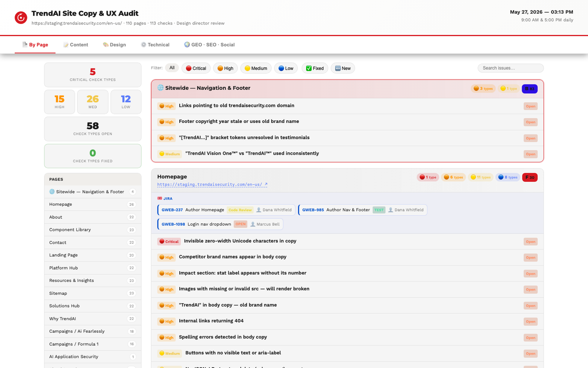588x368 pixels.
Task: Click the B 83 grade badge
Action: click(x=530, y=89)
